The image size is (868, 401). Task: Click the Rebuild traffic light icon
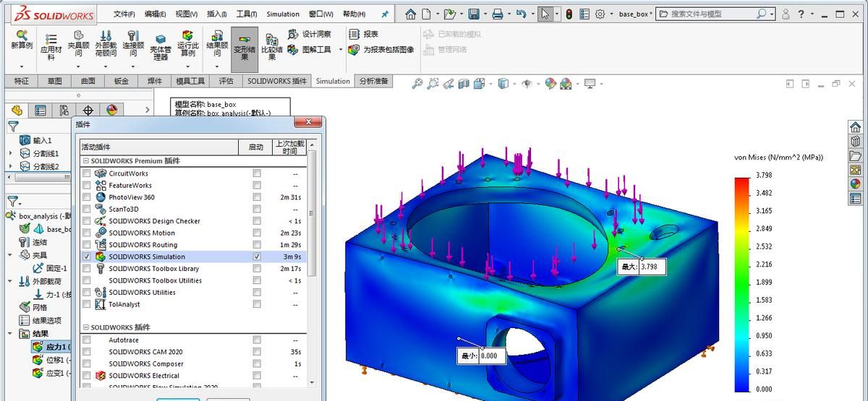(x=569, y=14)
